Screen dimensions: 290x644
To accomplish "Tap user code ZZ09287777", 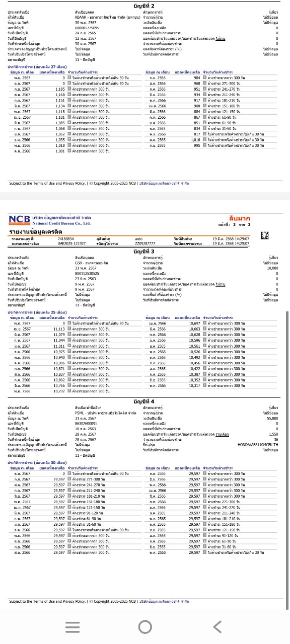I will point(146,243).
